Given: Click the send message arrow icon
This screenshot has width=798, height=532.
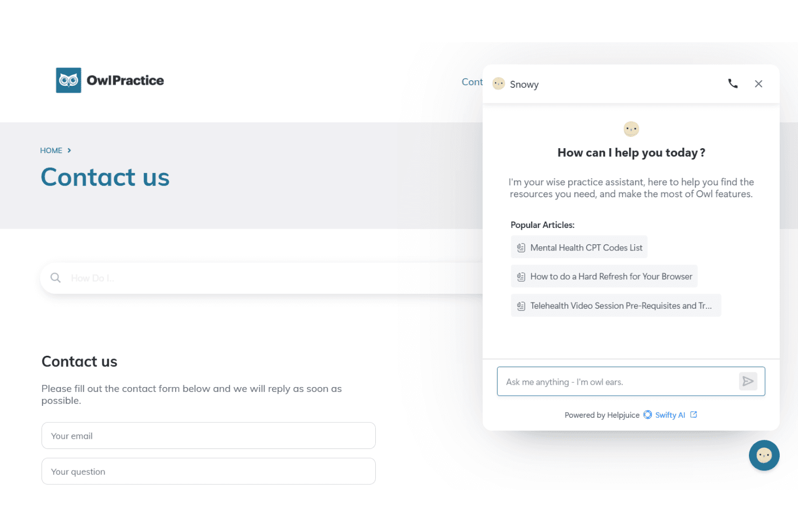Looking at the screenshot, I should (x=748, y=382).
